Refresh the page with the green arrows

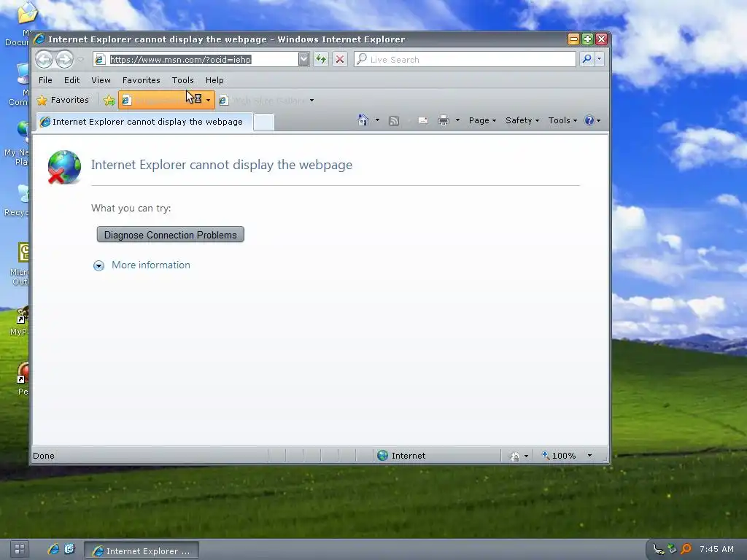tap(321, 59)
